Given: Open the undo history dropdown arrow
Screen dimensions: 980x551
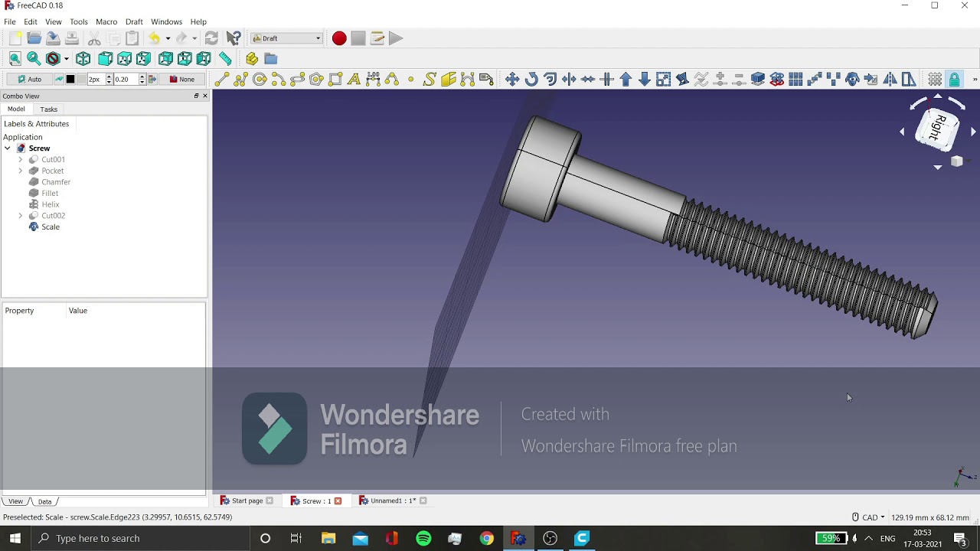Looking at the screenshot, I should tap(168, 38).
